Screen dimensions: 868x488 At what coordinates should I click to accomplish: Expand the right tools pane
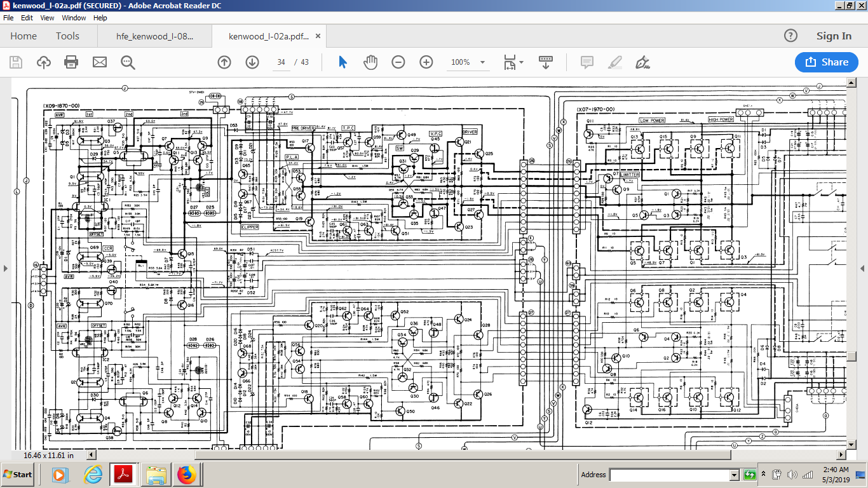[x=862, y=268]
